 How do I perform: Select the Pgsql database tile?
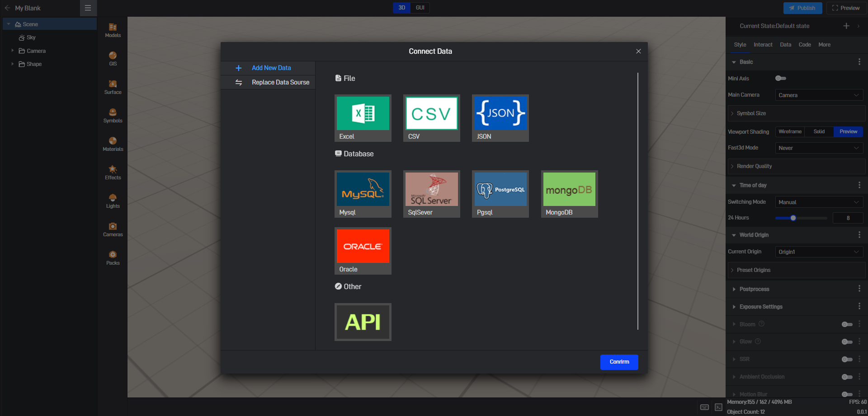pos(500,194)
